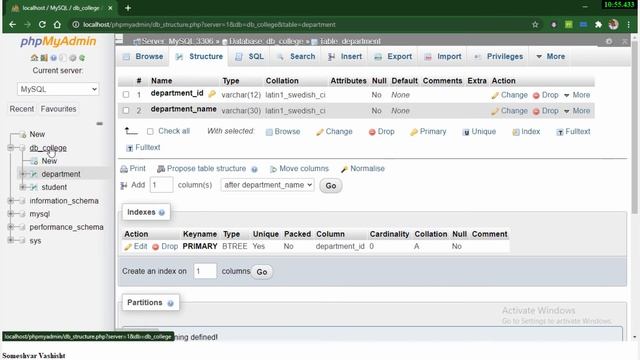
Task: Click Index in With selected actions
Action: pos(526,131)
